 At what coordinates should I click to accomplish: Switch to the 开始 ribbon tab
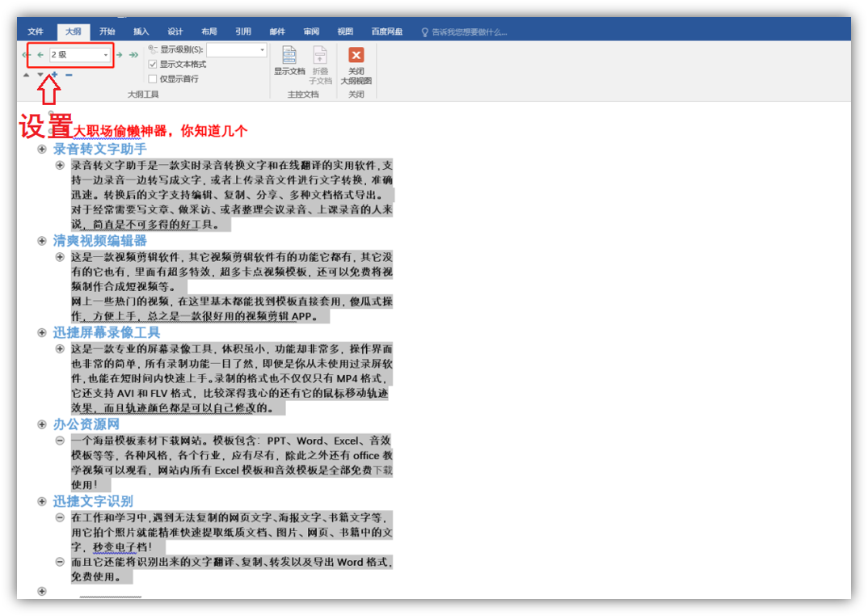coord(107,32)
